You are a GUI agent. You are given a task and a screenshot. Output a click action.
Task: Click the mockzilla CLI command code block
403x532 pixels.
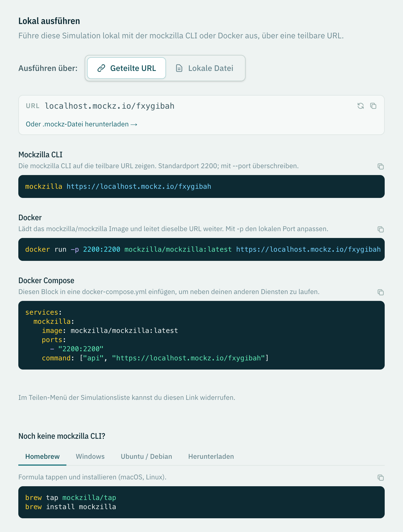(x=201, y=186)
